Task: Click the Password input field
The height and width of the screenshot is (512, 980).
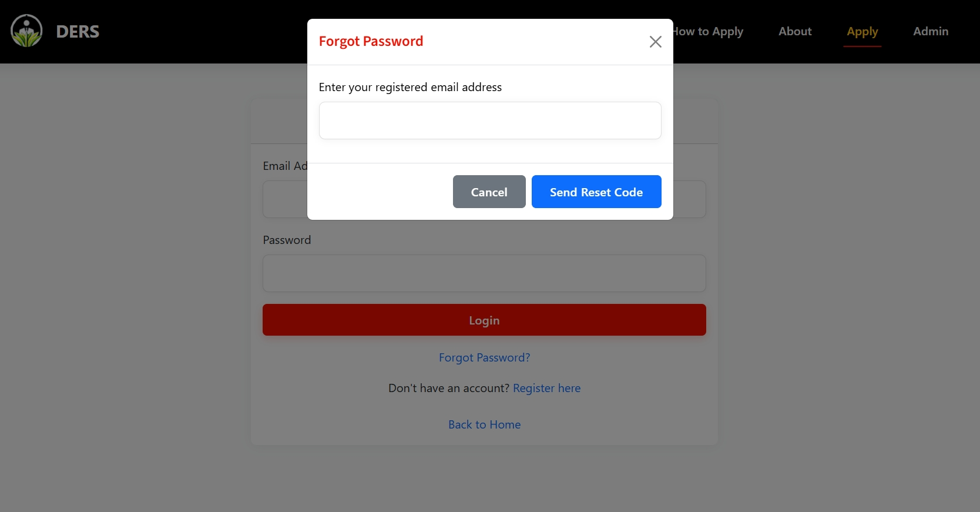Action: (484, 273)
